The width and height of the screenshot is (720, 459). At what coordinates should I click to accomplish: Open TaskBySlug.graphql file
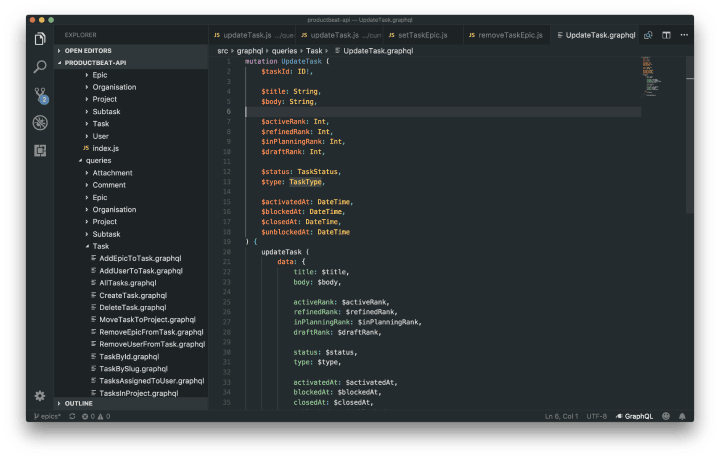[x=131, y=369]
